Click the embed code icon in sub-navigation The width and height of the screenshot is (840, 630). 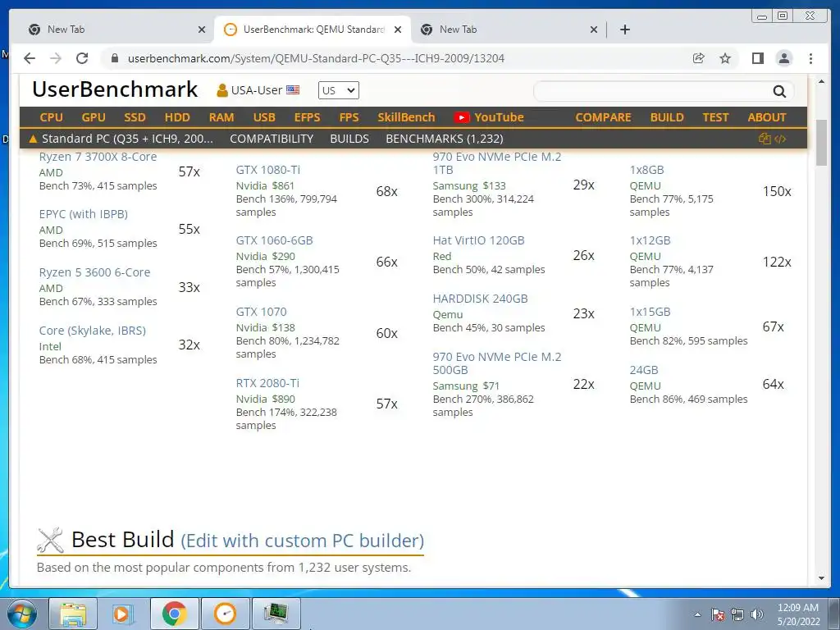(x=780, y=139)
